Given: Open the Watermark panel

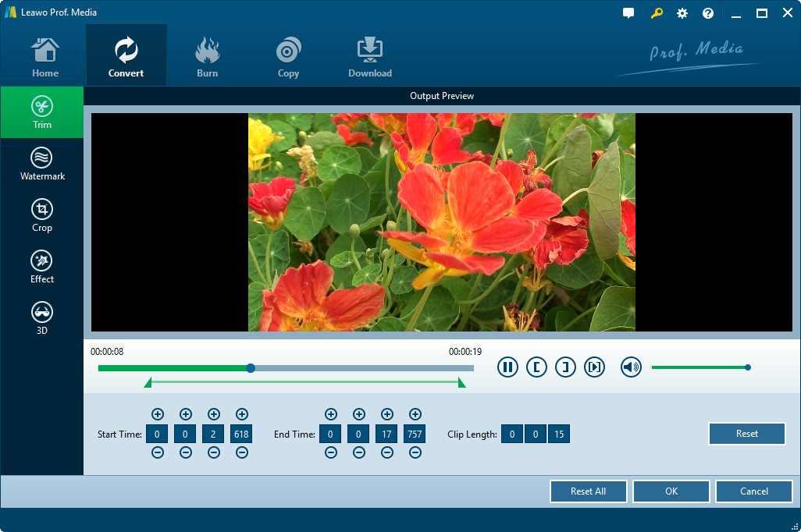Looking at the screenshot, I should (42, 164).
